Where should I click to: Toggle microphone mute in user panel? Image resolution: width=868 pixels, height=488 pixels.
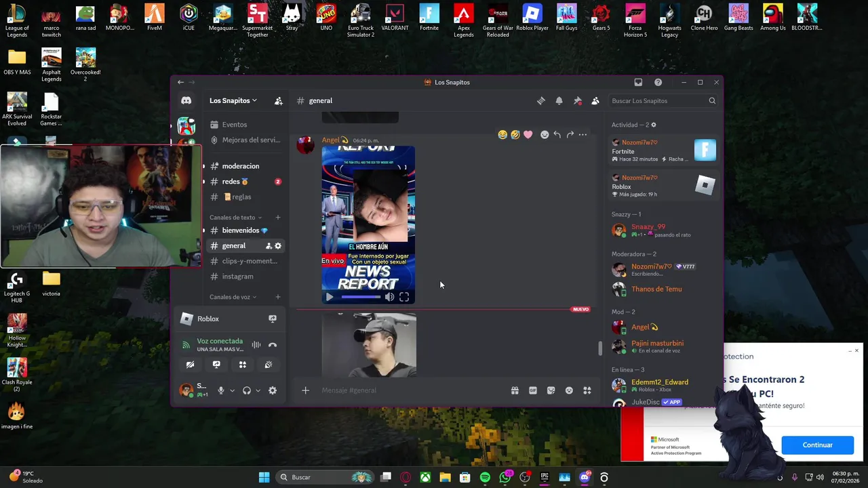220,390
